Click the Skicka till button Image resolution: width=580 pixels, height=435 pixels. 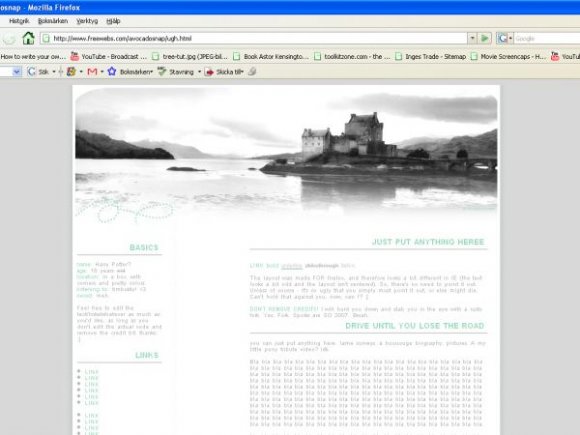(224, 72)
